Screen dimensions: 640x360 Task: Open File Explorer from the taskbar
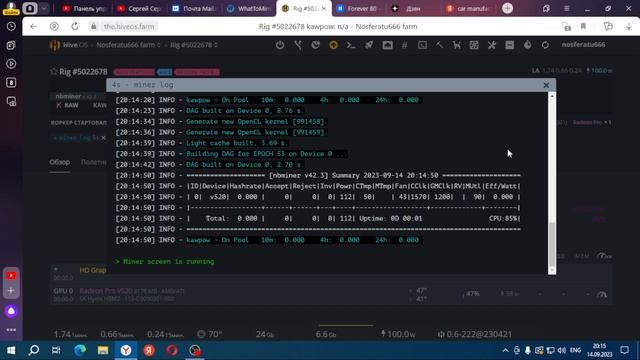(103, 350)
